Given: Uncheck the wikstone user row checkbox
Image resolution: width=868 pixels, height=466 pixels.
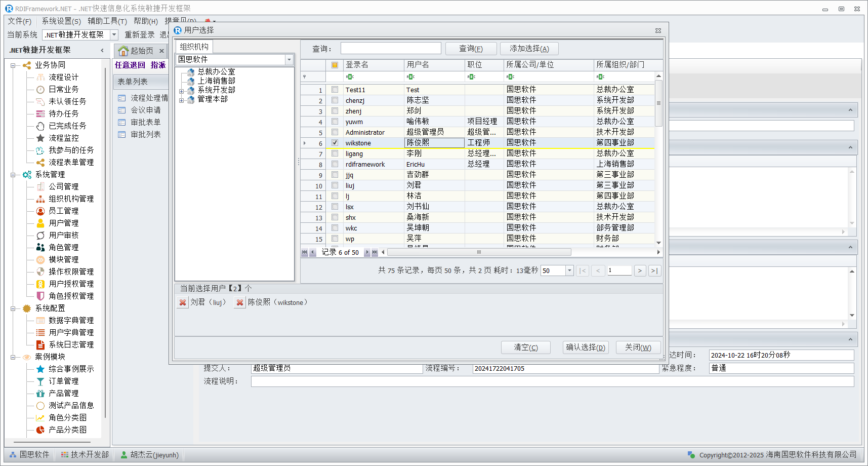Looking at the screenshot, I should (335, 143).
